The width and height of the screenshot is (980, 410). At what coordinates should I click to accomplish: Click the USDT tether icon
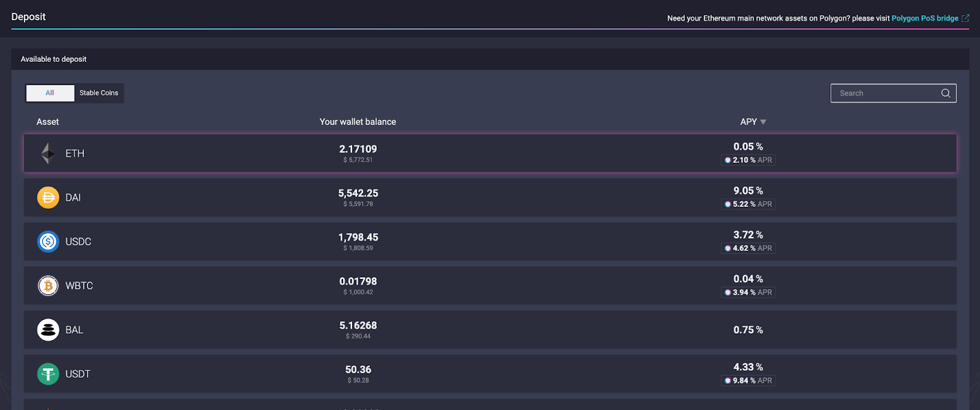point(48,374)
